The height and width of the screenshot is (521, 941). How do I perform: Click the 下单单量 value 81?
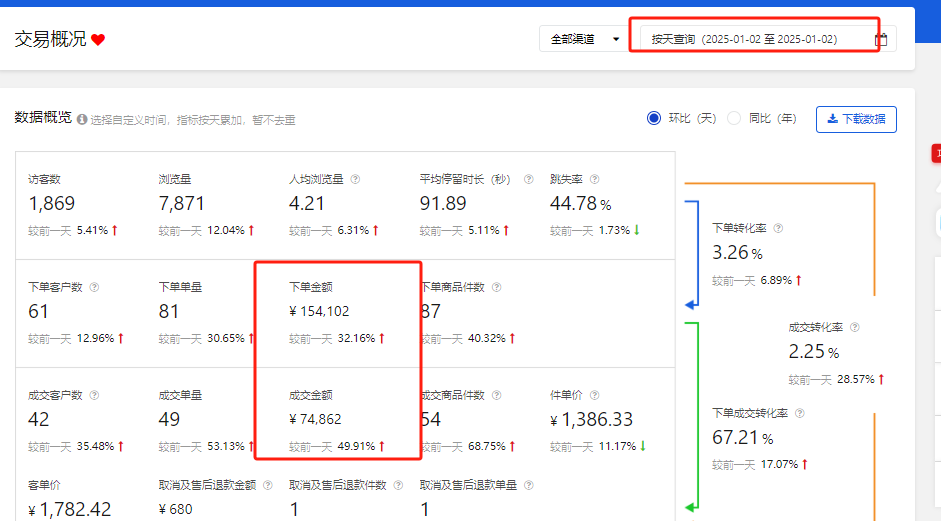[169, 312]
